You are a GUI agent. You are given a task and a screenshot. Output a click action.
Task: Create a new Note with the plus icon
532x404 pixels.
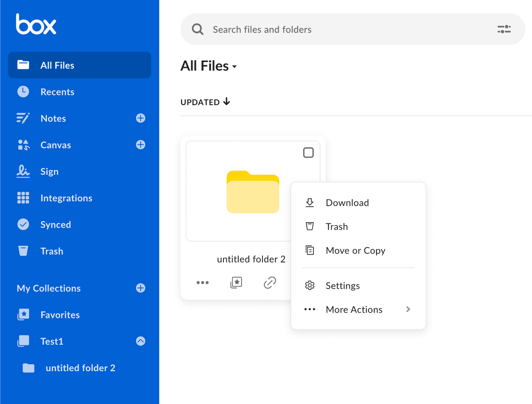tap(141, 118)
